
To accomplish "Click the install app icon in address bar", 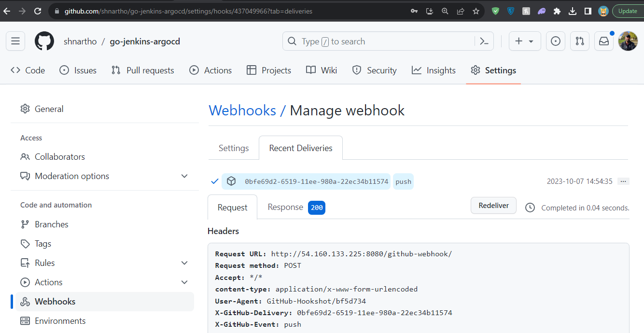I will [430, 11].
